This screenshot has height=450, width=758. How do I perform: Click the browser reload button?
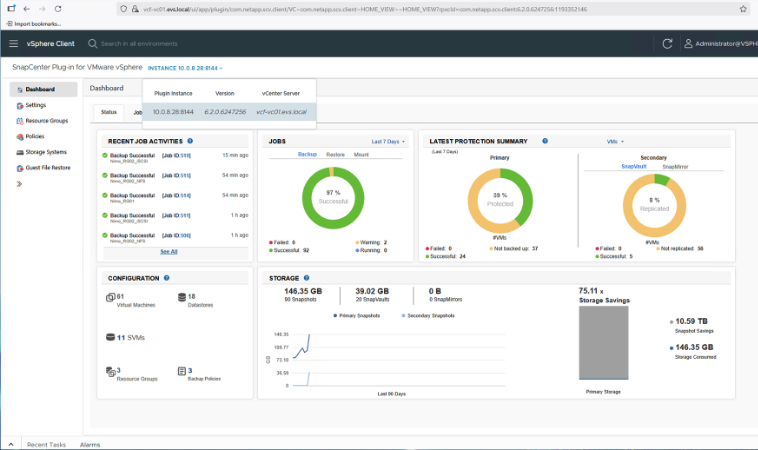pyautogui.click(x=58, y=8)
